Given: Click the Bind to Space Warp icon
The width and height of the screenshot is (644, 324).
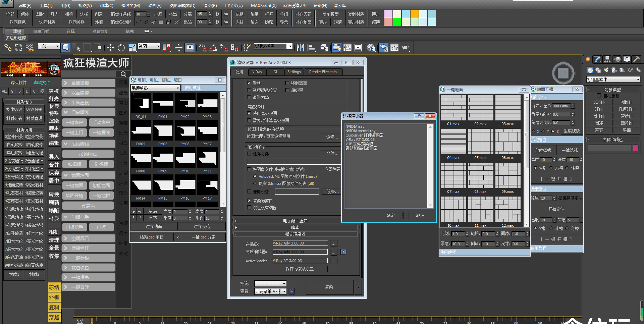Looking at the screenshot, I should tap(30, 48).
